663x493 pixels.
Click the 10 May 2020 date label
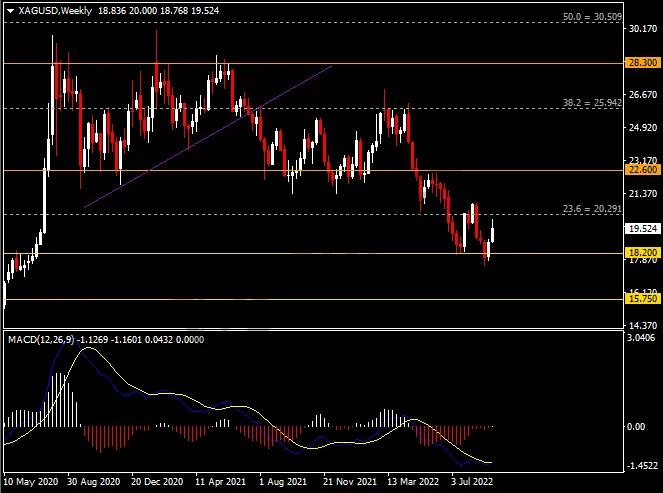tap(33, 481)
